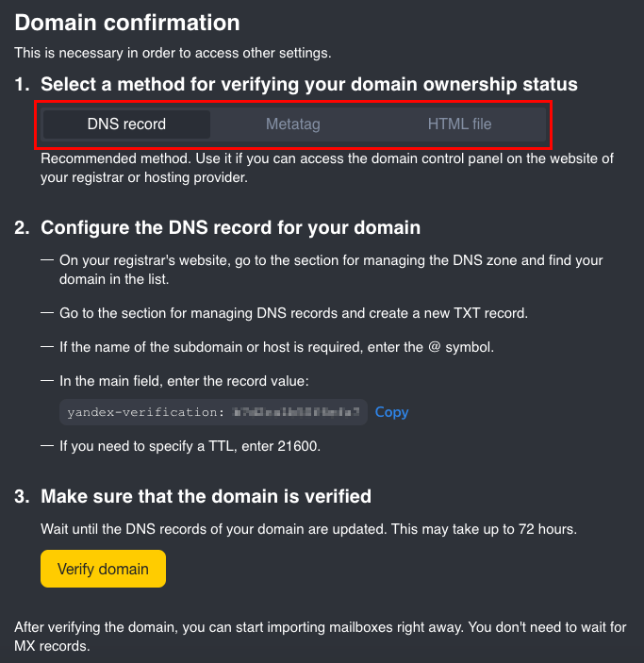Screen dimensions: 644x663
Task: Click the 'managing the DNS zone' instruction
Action: click(331, 270)
